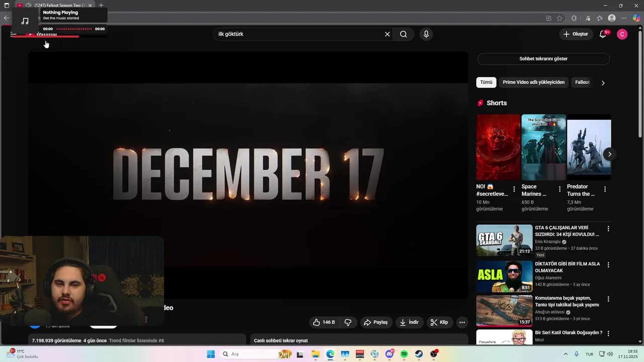The image size is (644, 362).
Task: Click the Klip scissors button
Action: pos(439,322)
